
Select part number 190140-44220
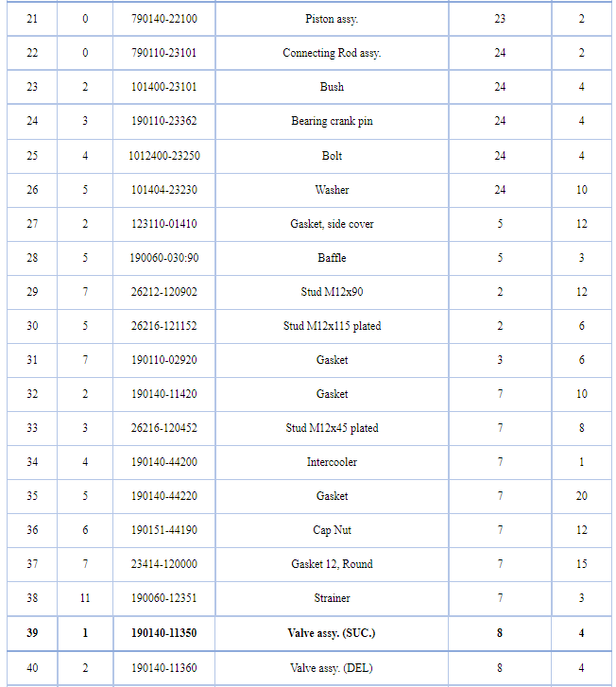[163, 496]
